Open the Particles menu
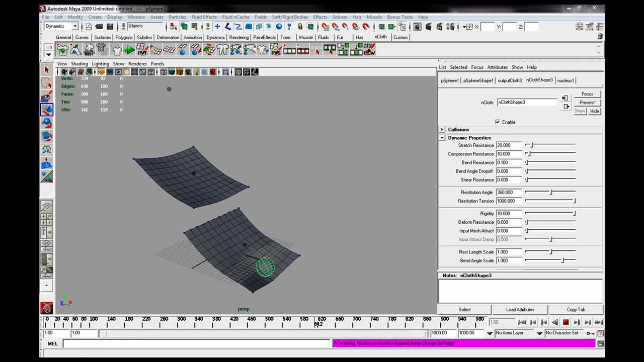The height and width of the screenshot is (362, 644). tap(177, 17)
